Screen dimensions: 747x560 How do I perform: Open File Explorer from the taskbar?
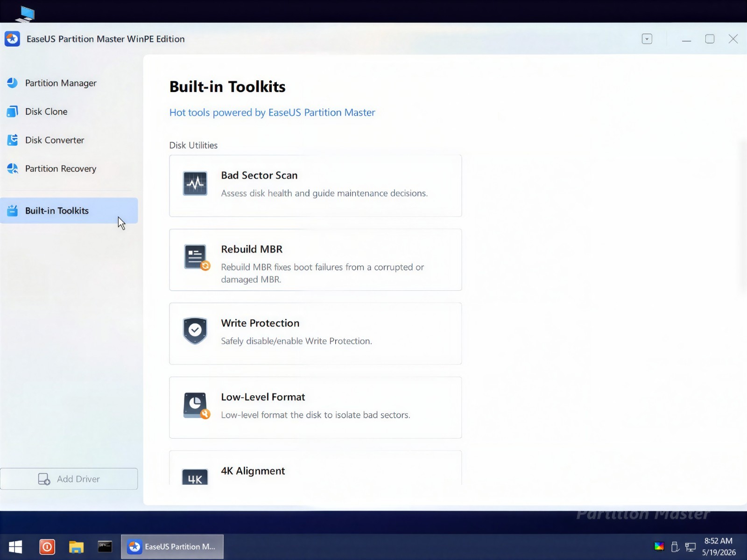(76, 546)
